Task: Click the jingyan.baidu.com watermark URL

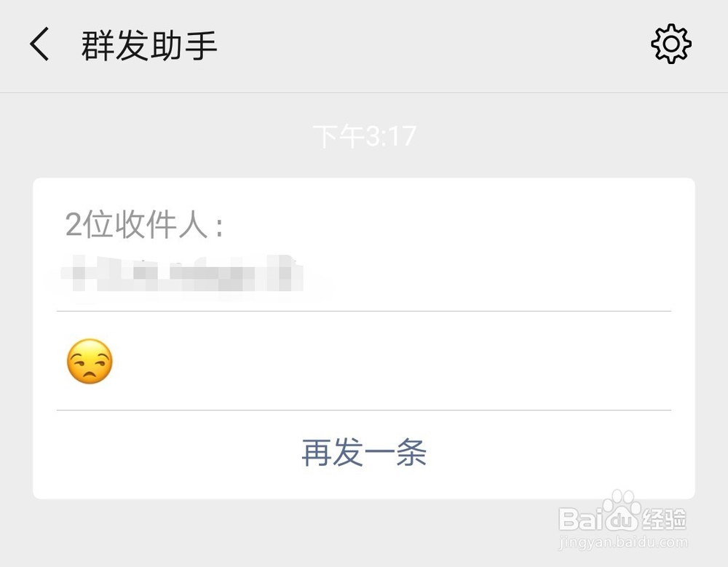Action: (623, 542)
